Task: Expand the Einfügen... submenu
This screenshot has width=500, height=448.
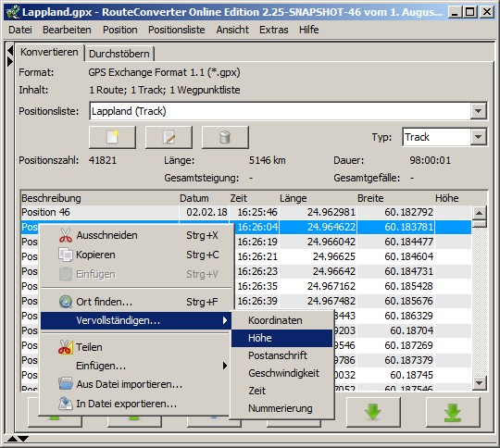Action: [x=136, y=366]
